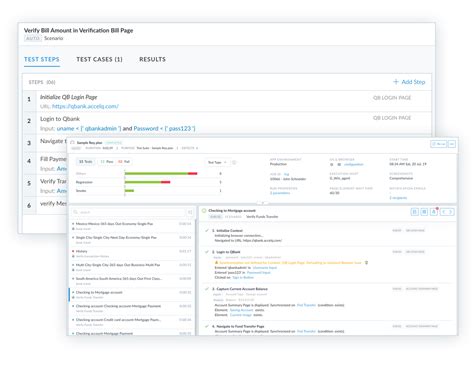The image size is (474, 374).
Task: Click step 4 Navigate to Fund Transfer Page
Action: pos(238,326)
